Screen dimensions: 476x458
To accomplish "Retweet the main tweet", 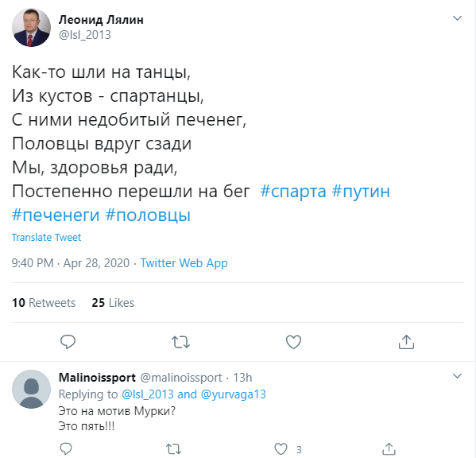I will click(x=180, y=342).
